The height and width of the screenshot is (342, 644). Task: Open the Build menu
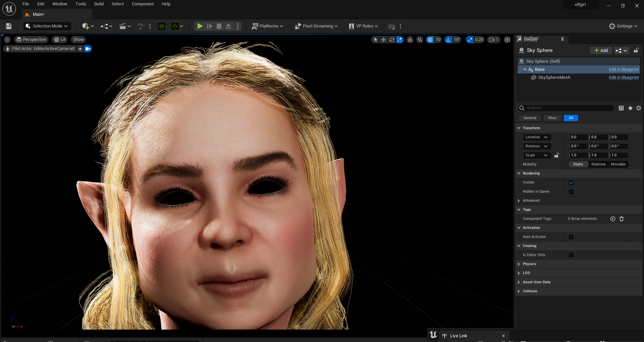(99, 4)
